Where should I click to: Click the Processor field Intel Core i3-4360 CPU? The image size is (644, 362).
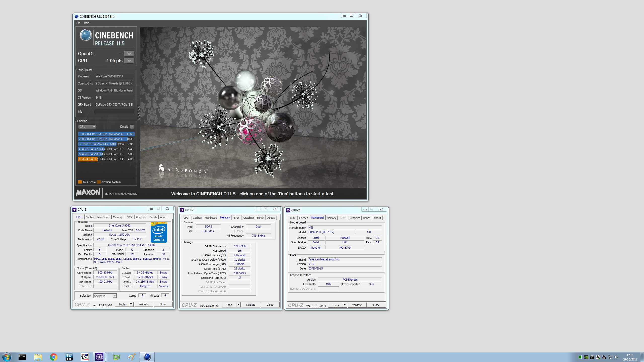click(114, 76)
